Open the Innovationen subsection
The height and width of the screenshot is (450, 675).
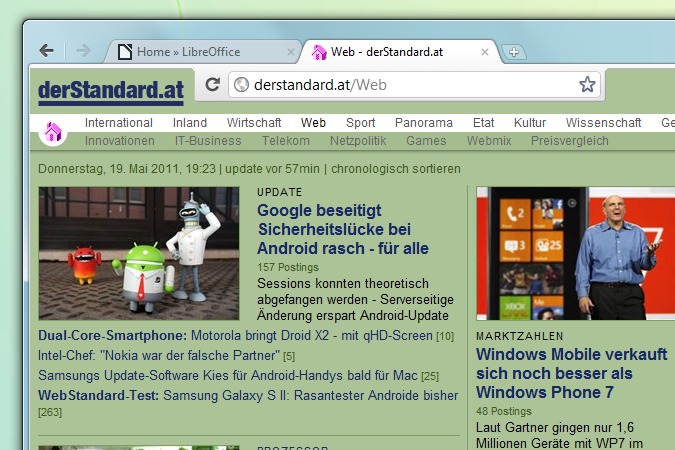(x=120, y=141)
